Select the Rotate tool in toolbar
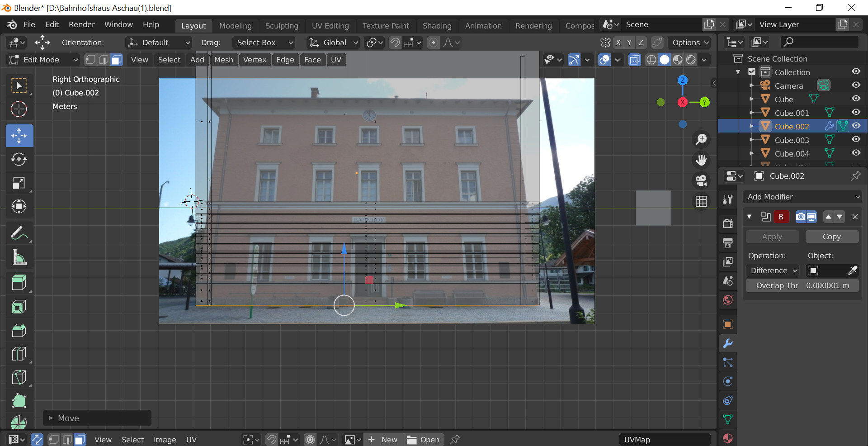 19,159
